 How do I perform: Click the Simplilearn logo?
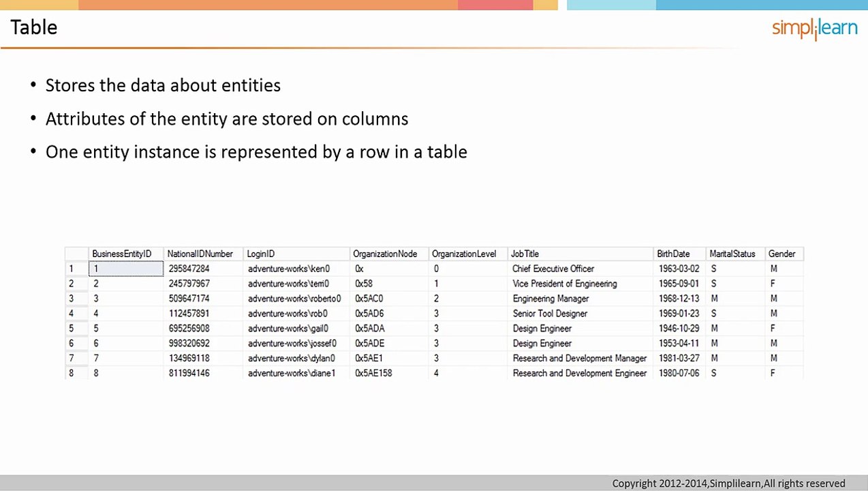814,29
